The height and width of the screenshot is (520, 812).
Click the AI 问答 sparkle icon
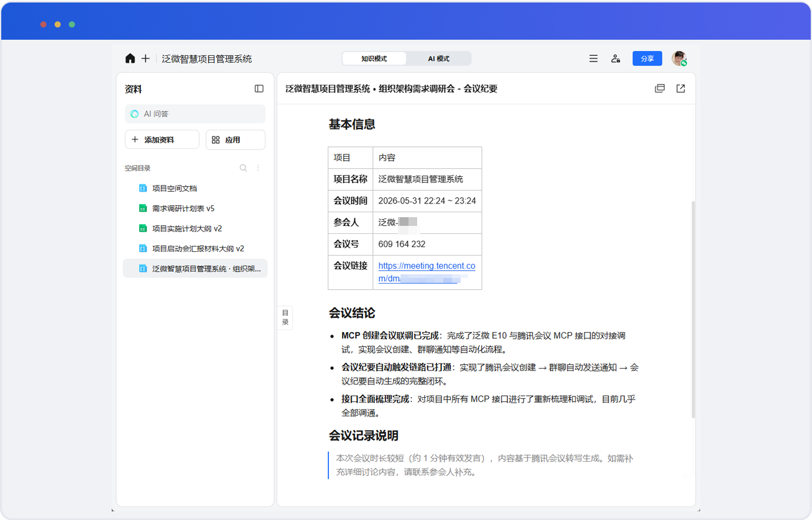click(135, 114)
